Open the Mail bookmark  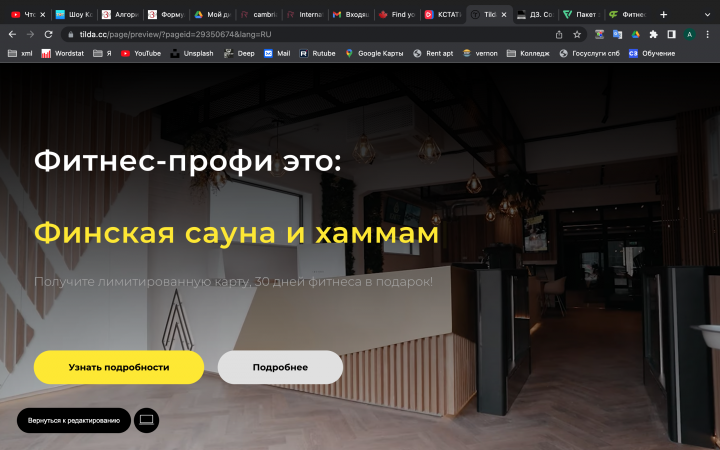277,53
